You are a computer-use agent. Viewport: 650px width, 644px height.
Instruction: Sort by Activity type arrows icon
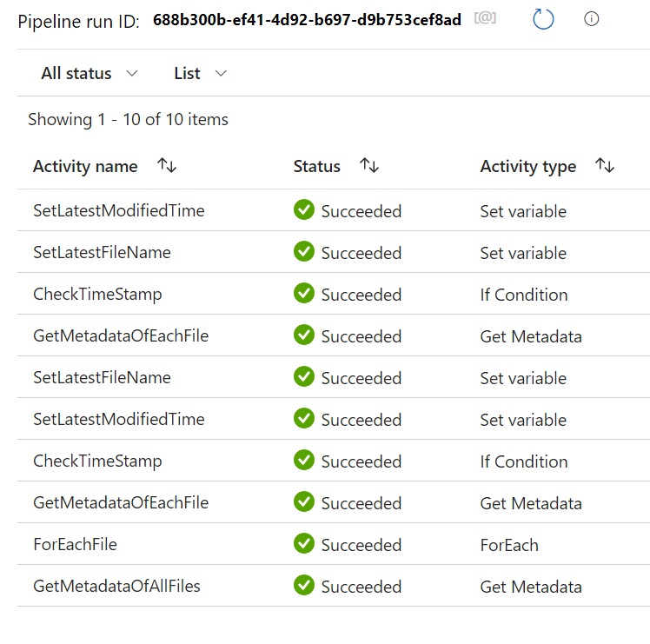click(x=605, y=166)
